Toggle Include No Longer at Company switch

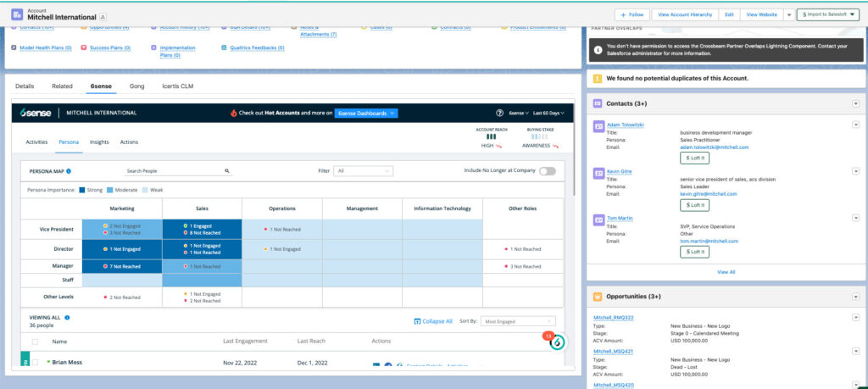547,170
